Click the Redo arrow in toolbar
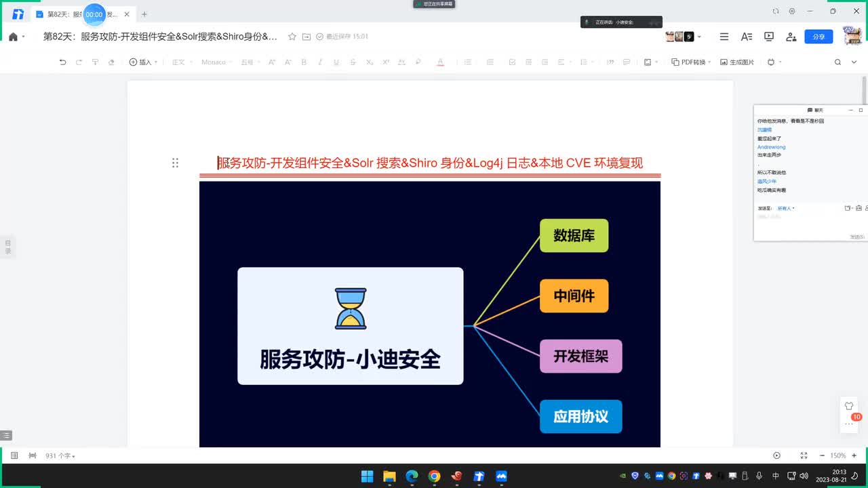Image resolution: width=868 pixels, height=488 pixels. point(79,62)
